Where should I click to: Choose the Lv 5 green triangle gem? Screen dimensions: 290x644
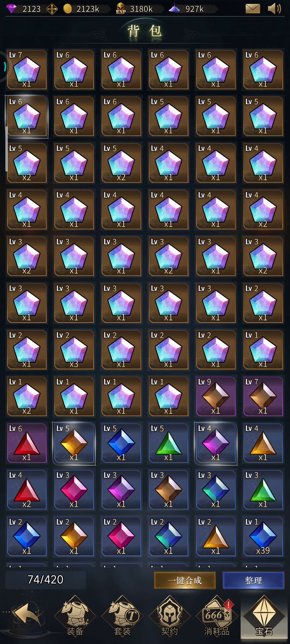[x=169, y=443]
